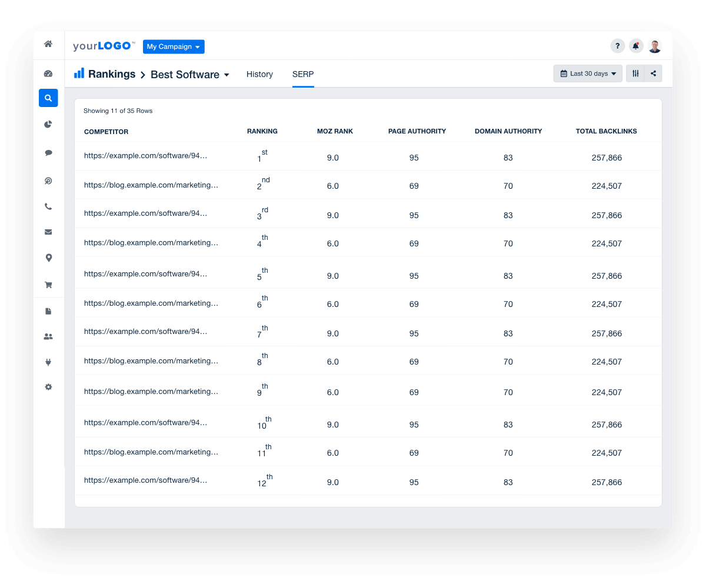Open the plug integrations icon

click(x=48, y=362)
